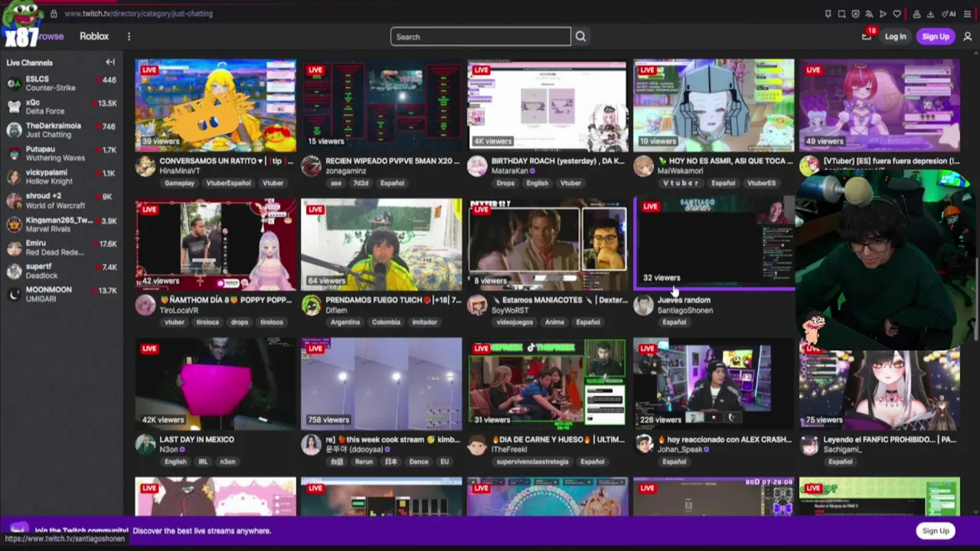
Task: Click the browser screenshot capture icon
Action: pos(841,14)
